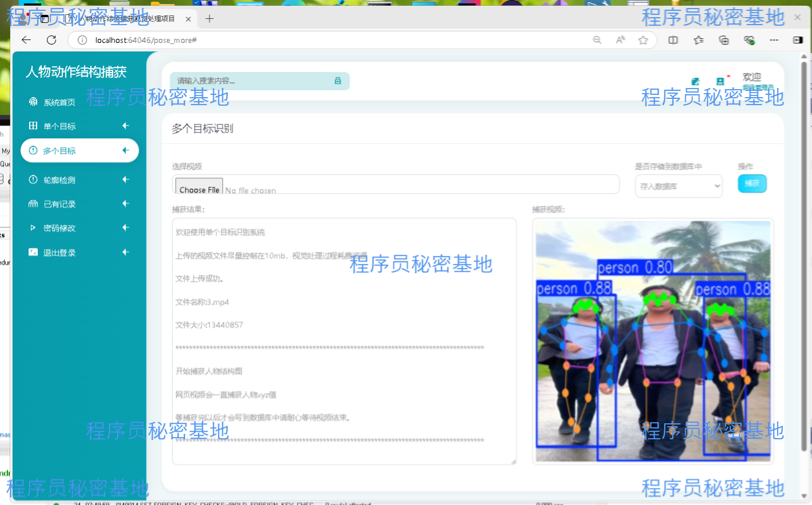Click the resize grip of the results textarea
The image size is (812, 505).
[x=513, y=461]
